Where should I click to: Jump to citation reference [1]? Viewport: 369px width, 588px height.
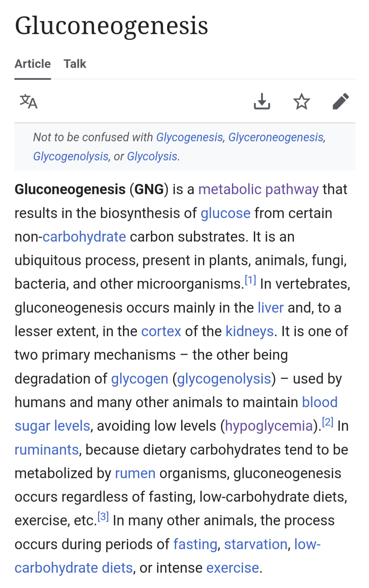pos(250,280)
